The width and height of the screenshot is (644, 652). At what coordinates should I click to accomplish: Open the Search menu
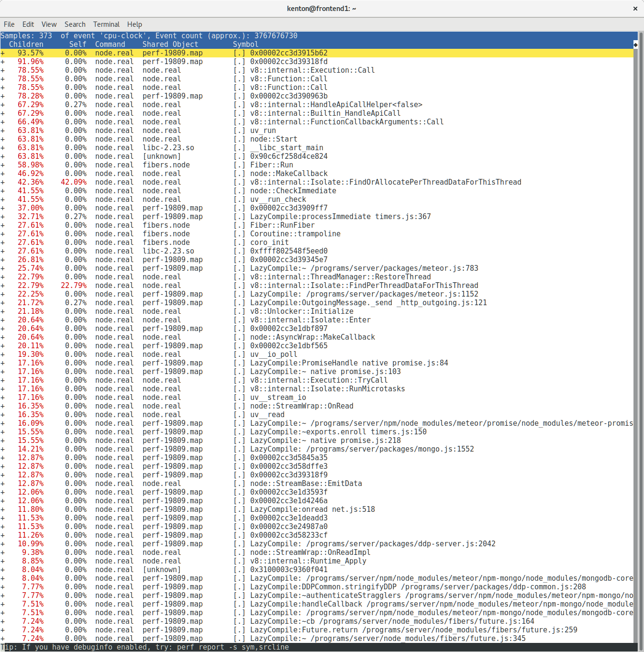coord(75,24)
